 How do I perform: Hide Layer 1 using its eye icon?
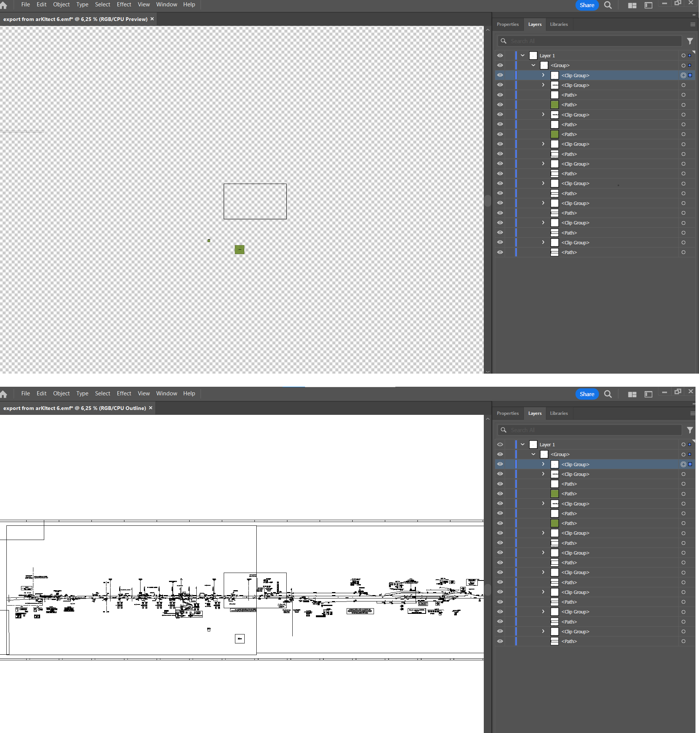tap(500, 55)
